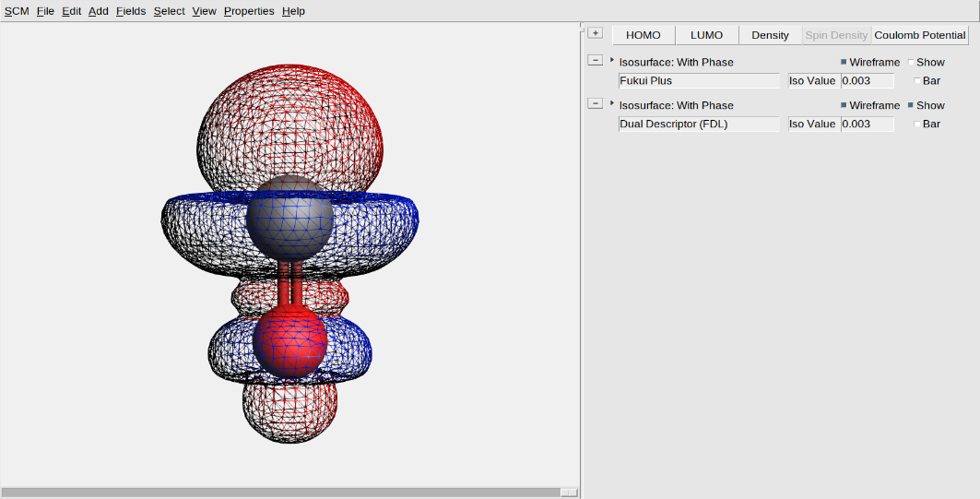Open the Fukui Plus field selector

tap(699, 80)
